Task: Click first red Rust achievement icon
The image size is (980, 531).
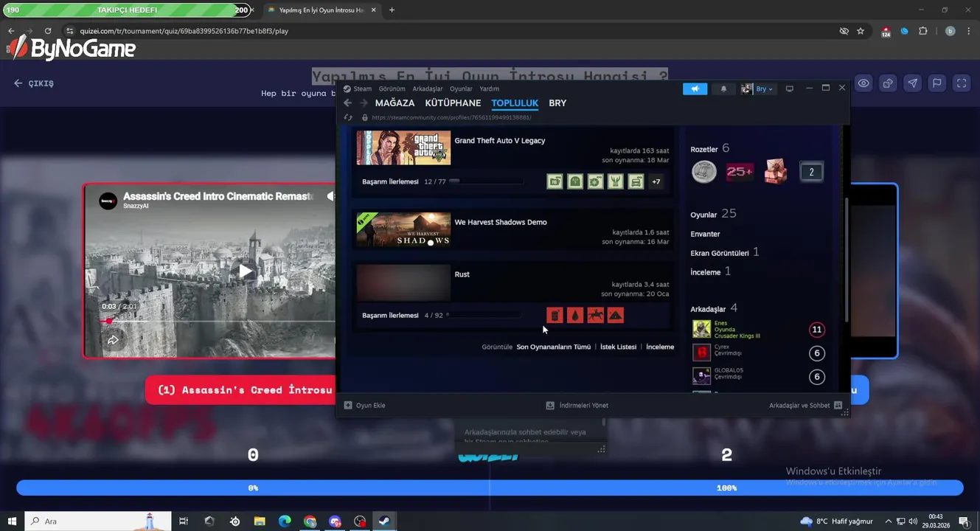Action: [555, 316]
